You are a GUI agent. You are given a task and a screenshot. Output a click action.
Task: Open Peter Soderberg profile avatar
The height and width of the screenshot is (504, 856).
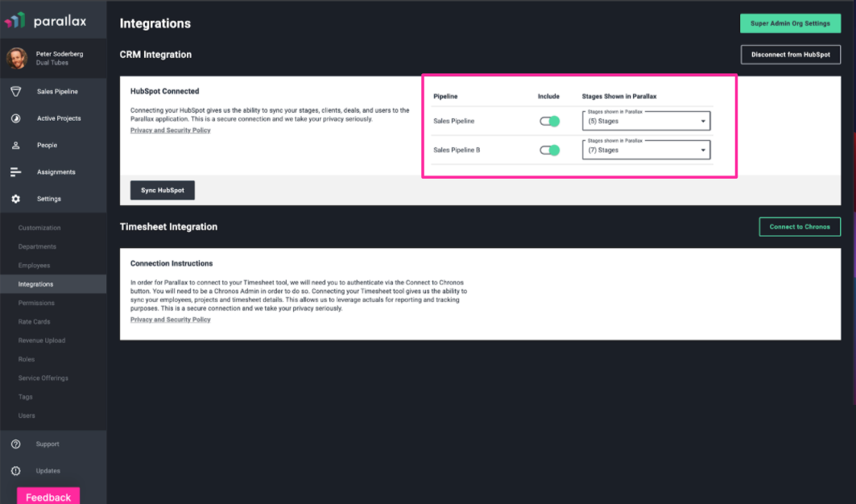[17, 58]
